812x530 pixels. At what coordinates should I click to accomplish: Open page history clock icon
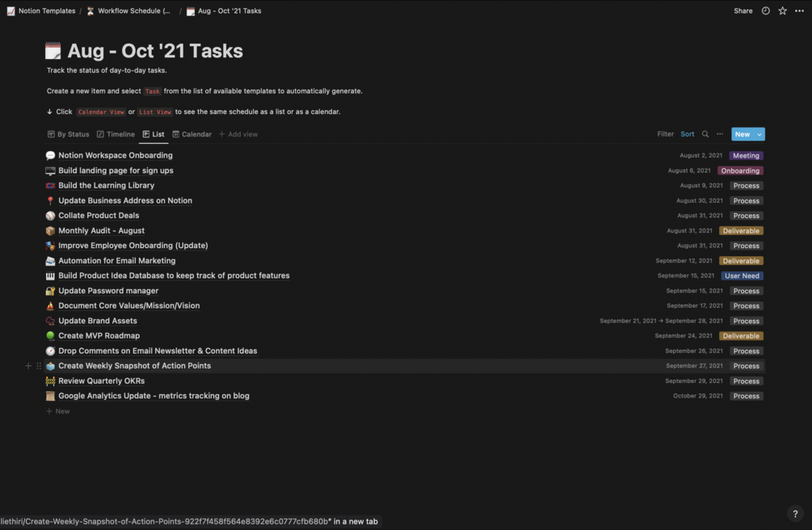pos(765,11)
